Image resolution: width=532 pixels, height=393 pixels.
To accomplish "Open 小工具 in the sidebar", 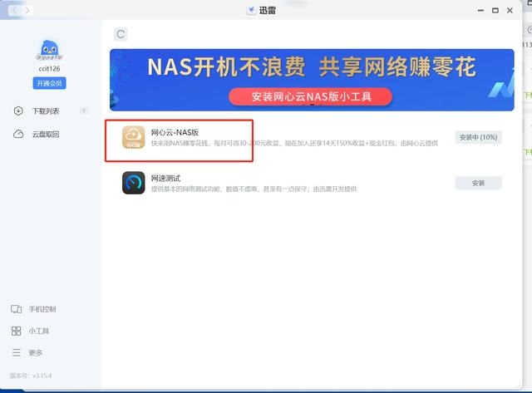I will point(39,331).
